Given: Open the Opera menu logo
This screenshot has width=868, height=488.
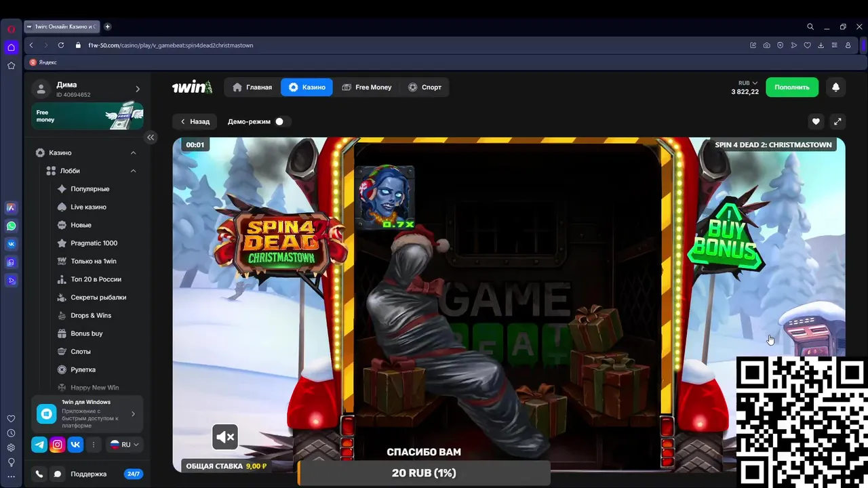Looking at the screenshot, I should 11,29.
